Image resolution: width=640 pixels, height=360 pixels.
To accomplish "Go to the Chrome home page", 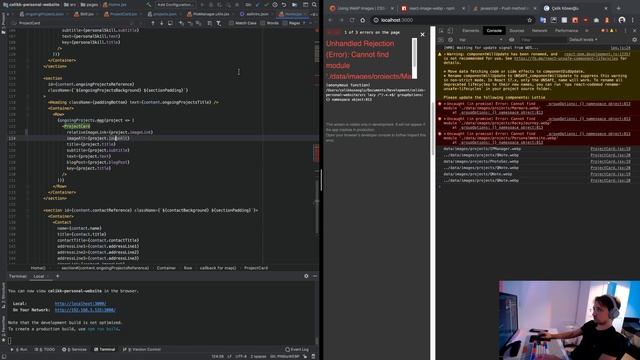I will pyautogui.click(x=362, y=20).
